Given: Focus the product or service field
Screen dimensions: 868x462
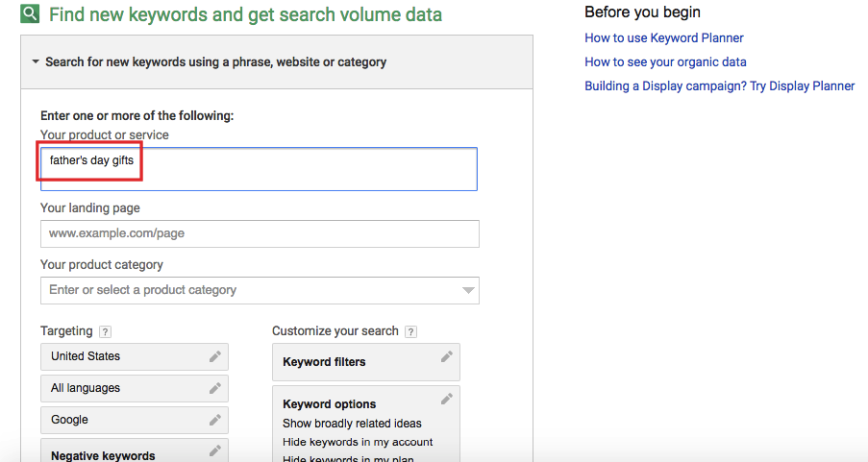Looking at the screenshot, I should [x=259, y=169].
